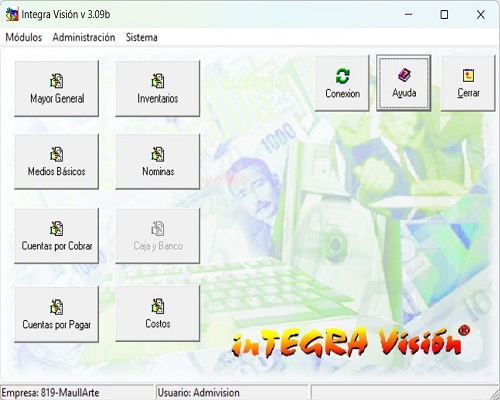The image size is (500, 400).
Task: Click the Cerrar exit icon
Action: (x=468, y=75)
